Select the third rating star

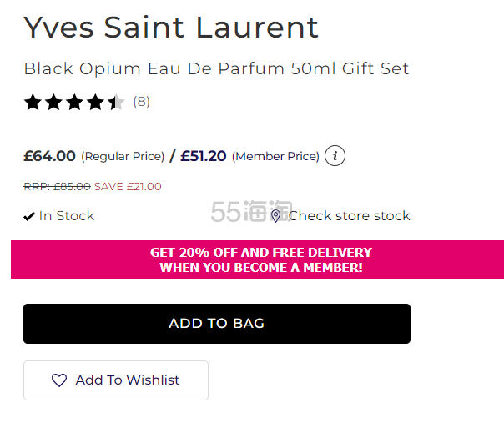pyautogui.click(x=74, y=103)
